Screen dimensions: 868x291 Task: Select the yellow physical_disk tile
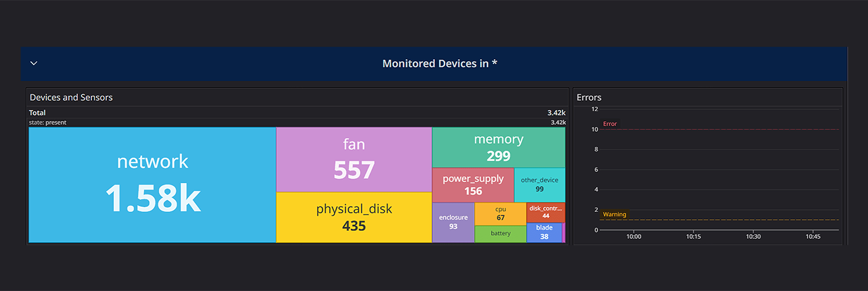(x=354, y=217)
